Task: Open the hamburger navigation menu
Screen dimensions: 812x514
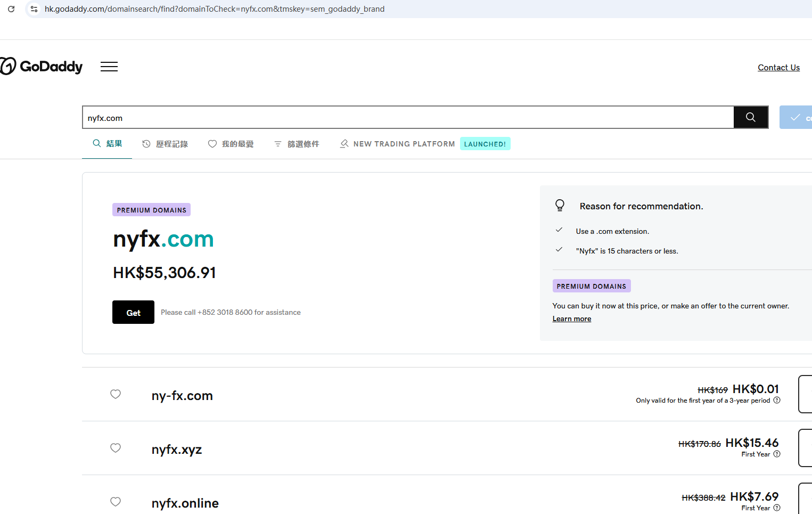Action: [x=109, y=67]
